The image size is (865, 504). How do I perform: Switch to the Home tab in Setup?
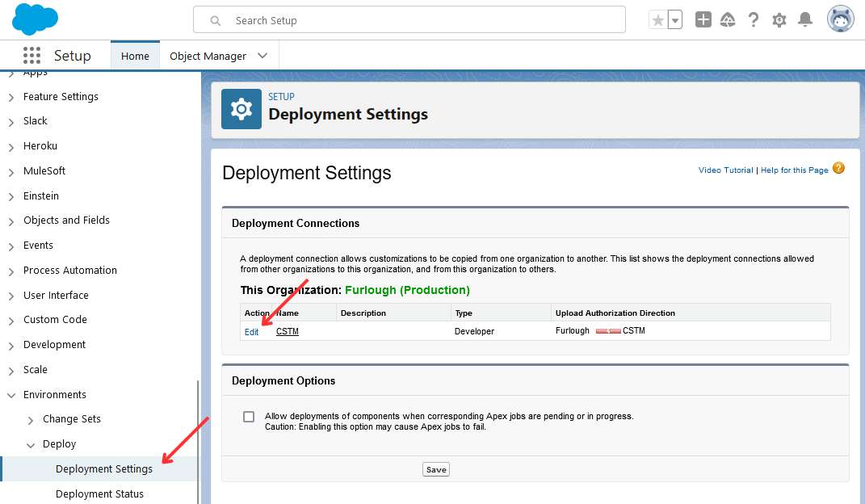click(134, 55)
